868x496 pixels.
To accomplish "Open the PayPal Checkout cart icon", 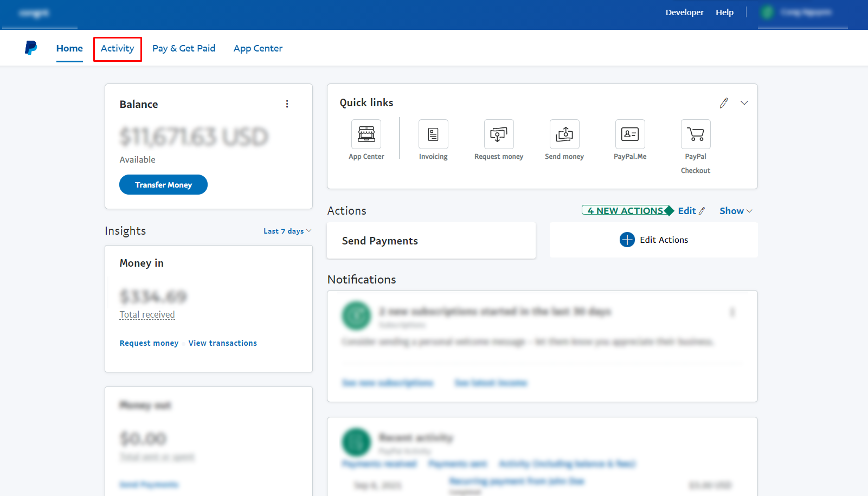I will pyautogui.click(x=695, y=134).
